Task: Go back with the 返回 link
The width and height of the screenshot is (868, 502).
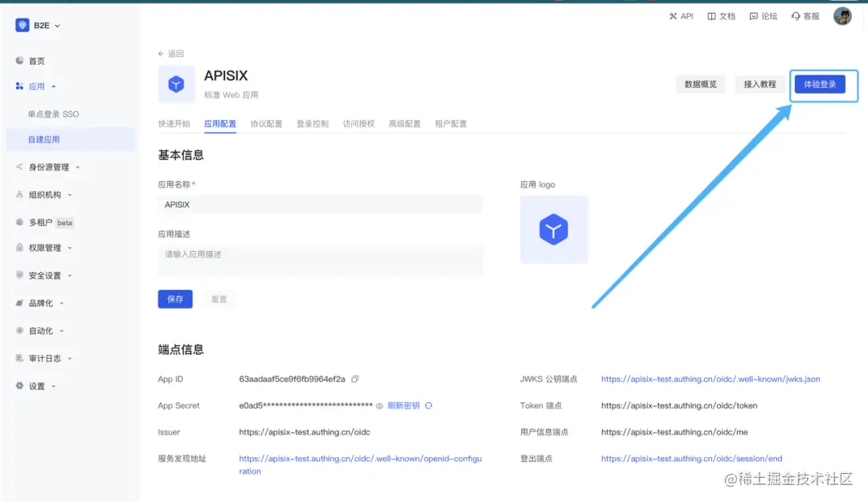Action: pos(170,54)
